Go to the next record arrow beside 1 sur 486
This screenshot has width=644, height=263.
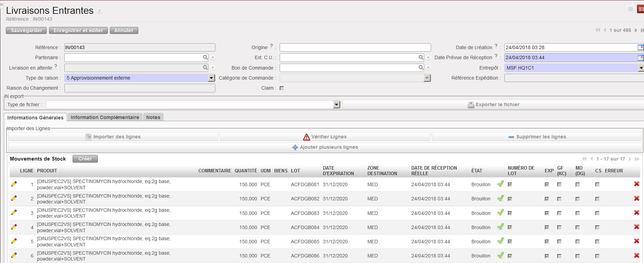click(x=636, y=30)
